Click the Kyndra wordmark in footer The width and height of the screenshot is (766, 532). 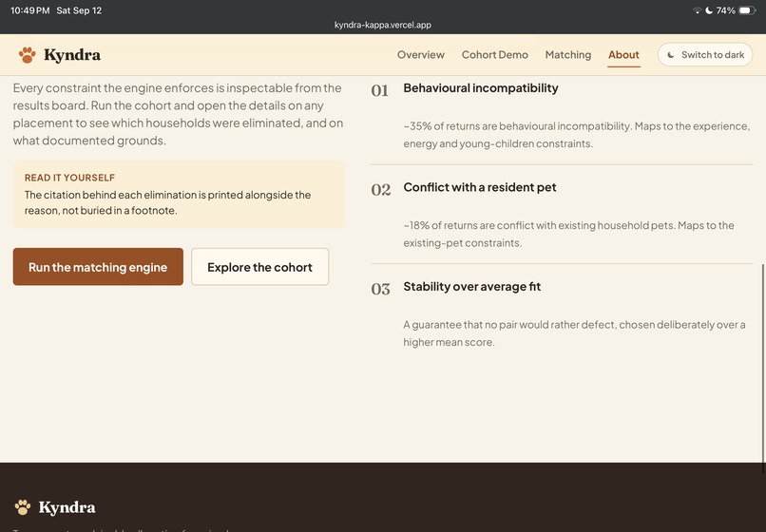coord(67,507)
